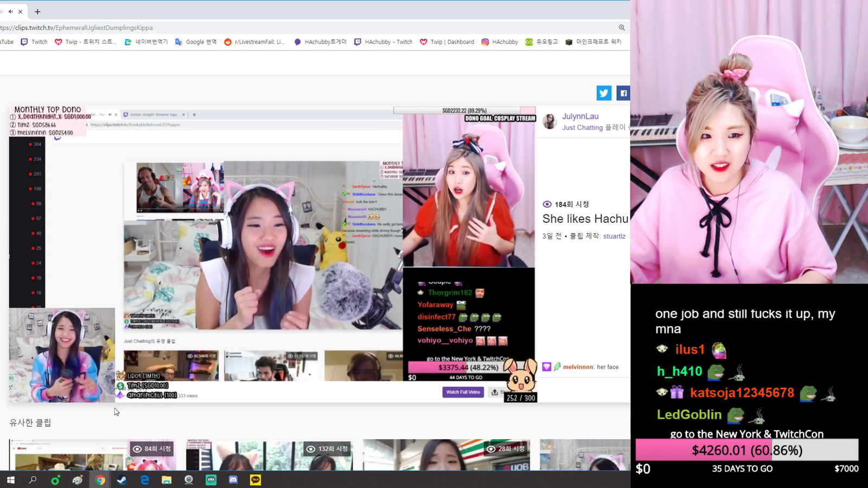The image size is (868, 488).
Task: Open File Explorer from the taskbar
Action: coord(167,480)
